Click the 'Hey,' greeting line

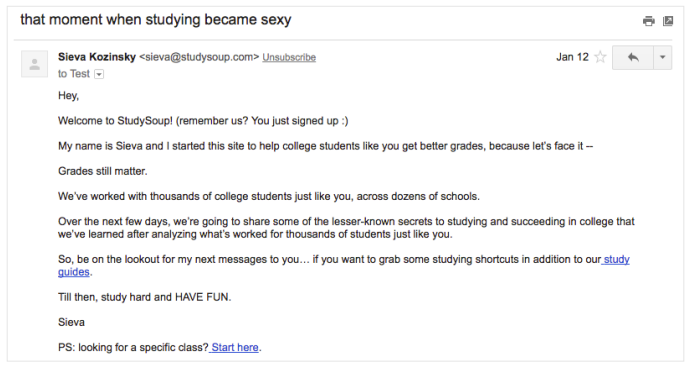(x=68, y=96)
